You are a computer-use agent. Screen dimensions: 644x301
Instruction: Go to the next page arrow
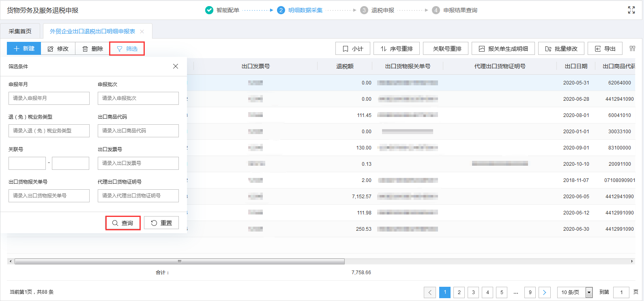point(544,292)
